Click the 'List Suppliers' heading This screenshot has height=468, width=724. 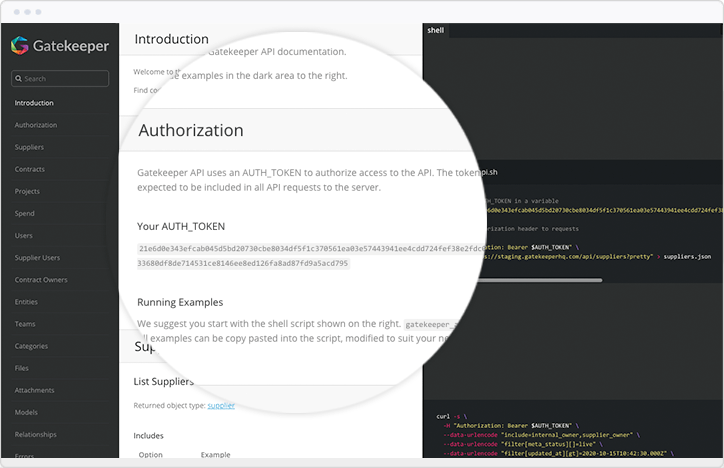(163, 382)
